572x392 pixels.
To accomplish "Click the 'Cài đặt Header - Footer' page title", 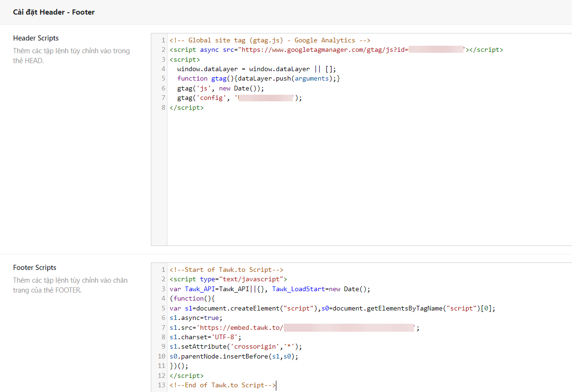I will [x=54, y=12].
